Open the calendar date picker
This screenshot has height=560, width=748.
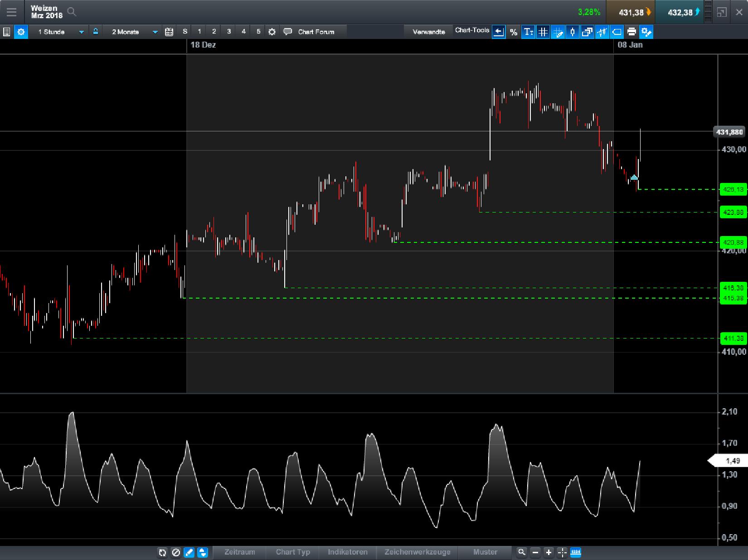(x=169, y=32)
